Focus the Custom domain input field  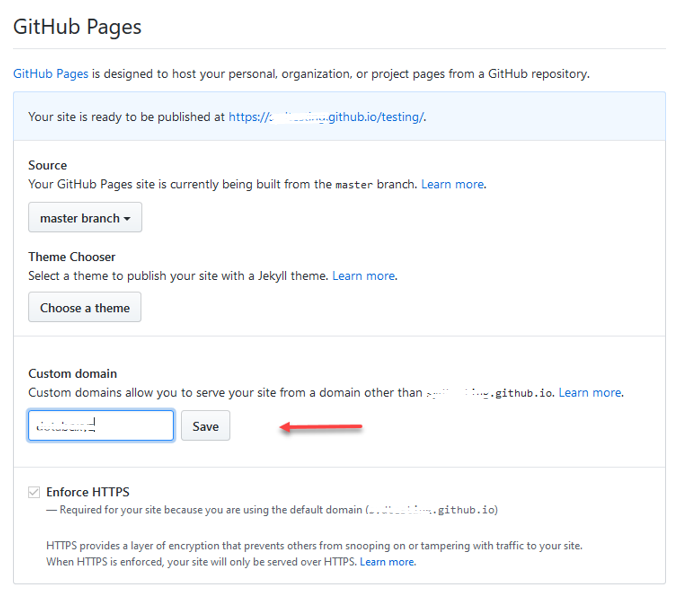[101, 426]
